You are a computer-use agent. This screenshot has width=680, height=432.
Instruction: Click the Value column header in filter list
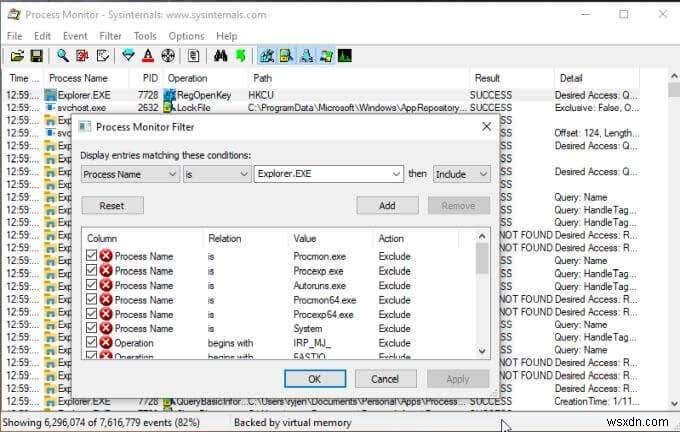tap(331, 238)
